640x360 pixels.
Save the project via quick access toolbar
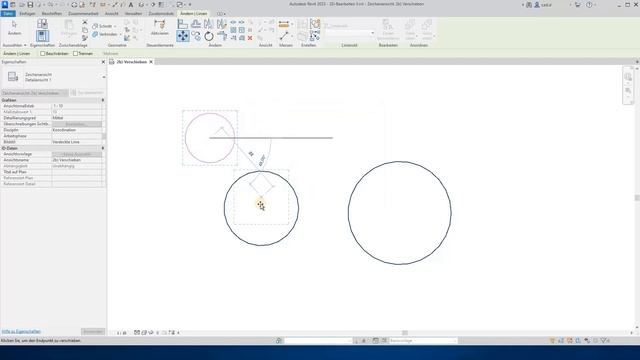30,5
